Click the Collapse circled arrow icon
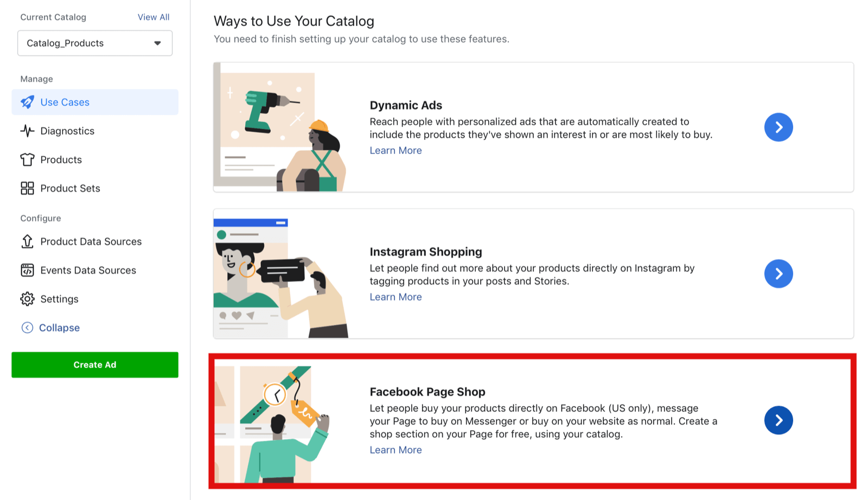 point(27,328)
